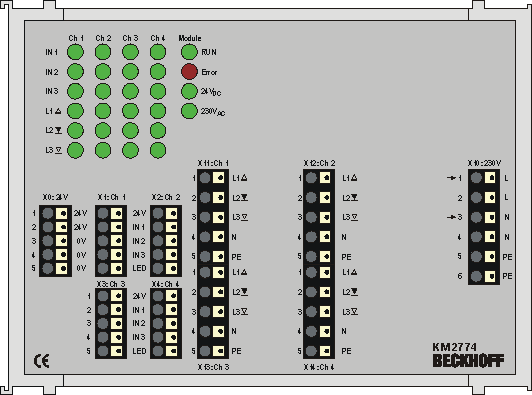Click the Ch 4 L3 green LED
Viewport: 532px width, 395px height.
pos(158,150)
